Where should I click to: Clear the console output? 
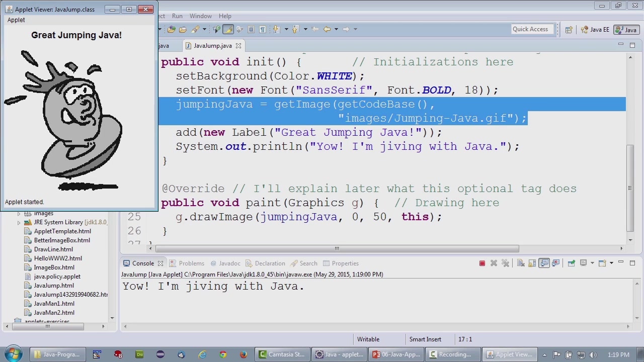(521, 263)
